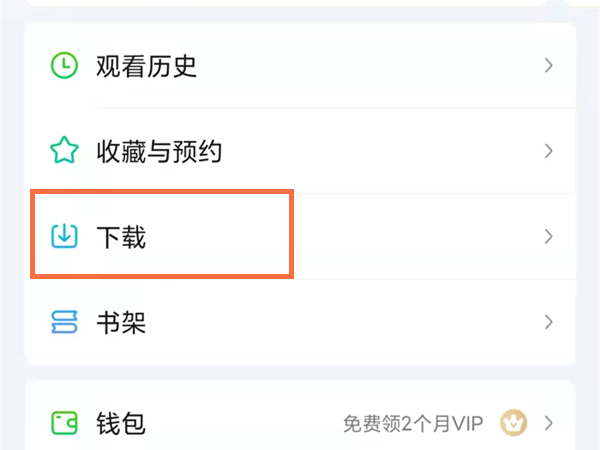Expand the 观看历史 row chevron arrow
This screenshot has width=600, height=450.
(x=548, y=66)
